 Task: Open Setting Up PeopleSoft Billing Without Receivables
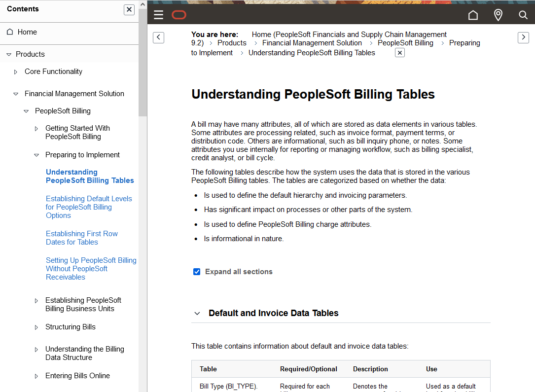(91, 269)
